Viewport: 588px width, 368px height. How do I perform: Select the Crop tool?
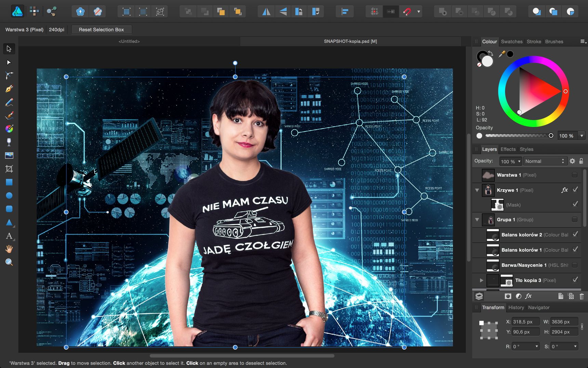point(9,169)
